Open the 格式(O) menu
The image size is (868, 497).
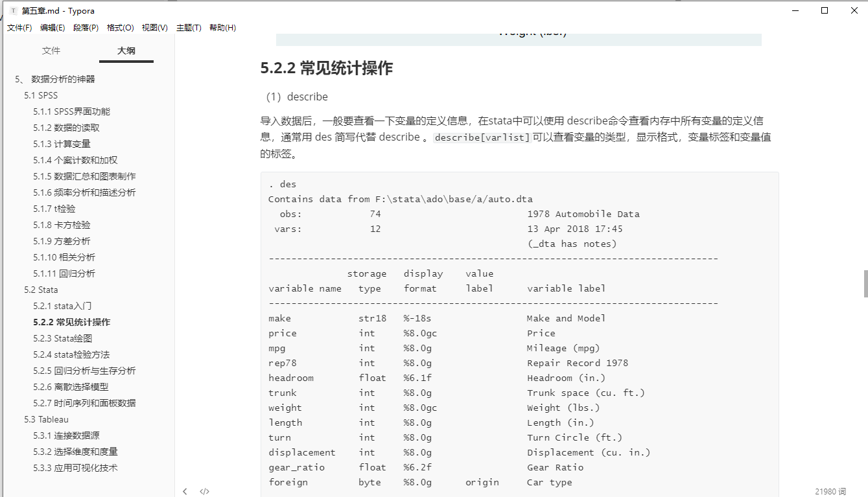tap(121, 28)
